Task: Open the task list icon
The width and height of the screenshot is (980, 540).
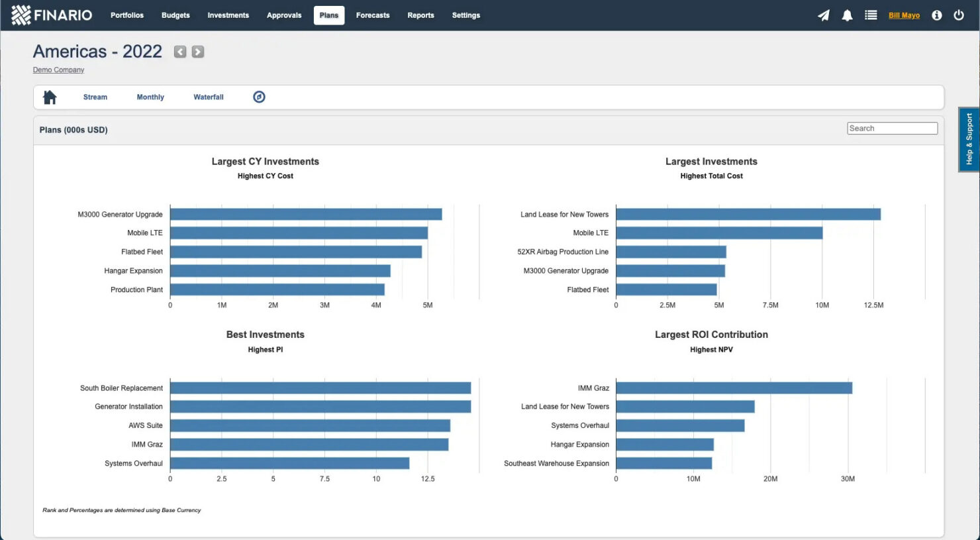Action: pos(871,15)
